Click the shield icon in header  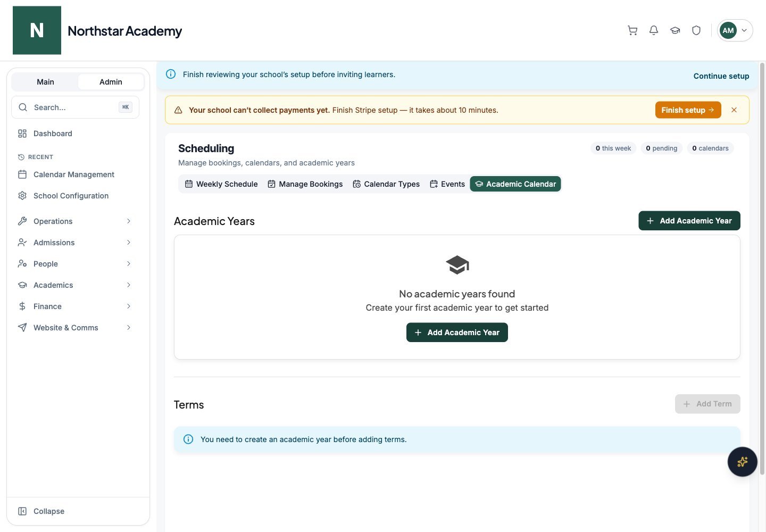coord(696,30)
